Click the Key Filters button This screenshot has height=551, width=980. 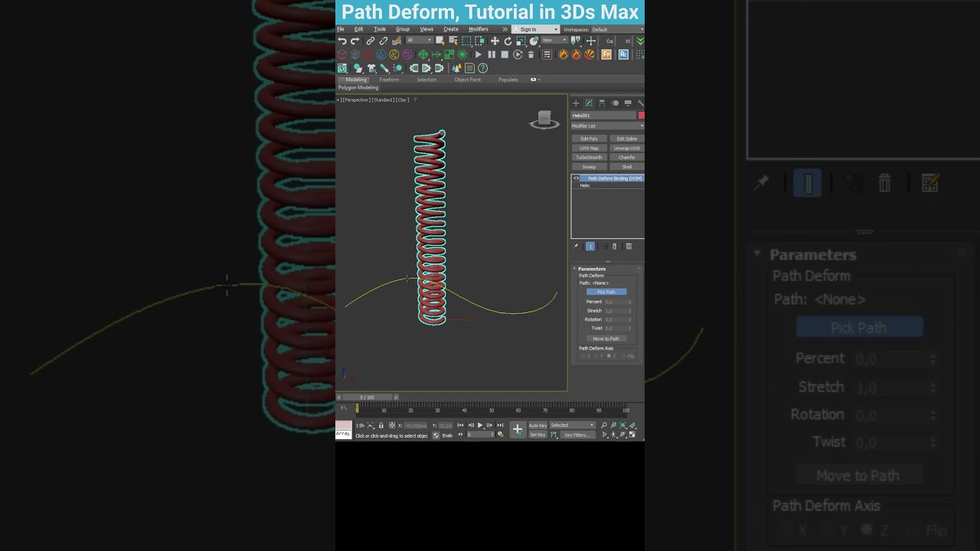coord(578,435)
